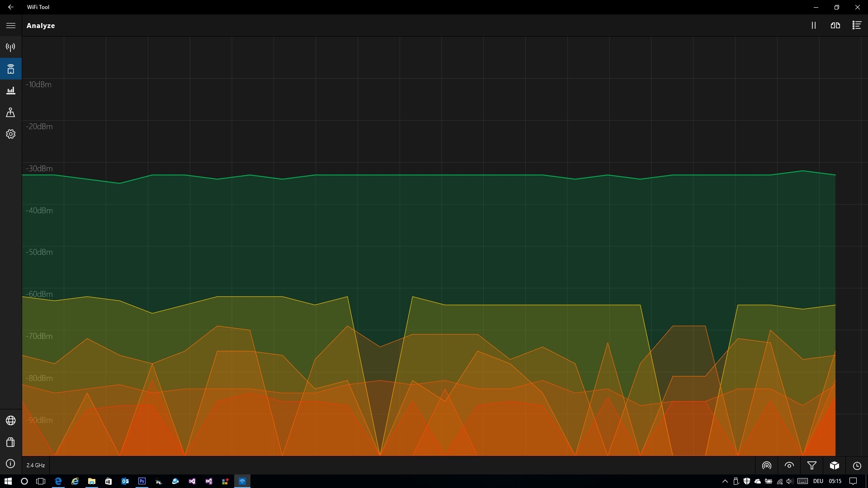
Task: Open the info circle icon
Action: (x=11, y=464)
